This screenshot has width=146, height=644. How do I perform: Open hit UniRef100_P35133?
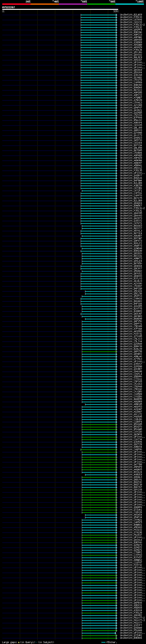point(131,17)
